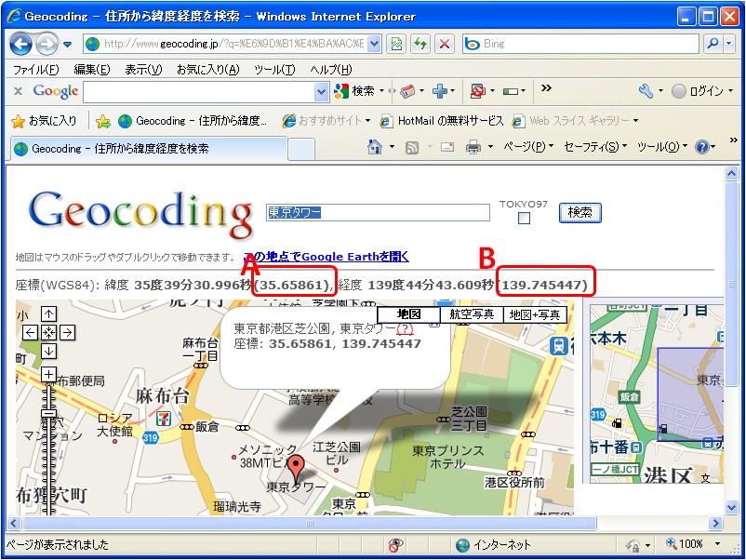The width and height of the screenshot is (746, 560).
Task: Open the ヘルプ(H) menu
Action: coord(331,70)
